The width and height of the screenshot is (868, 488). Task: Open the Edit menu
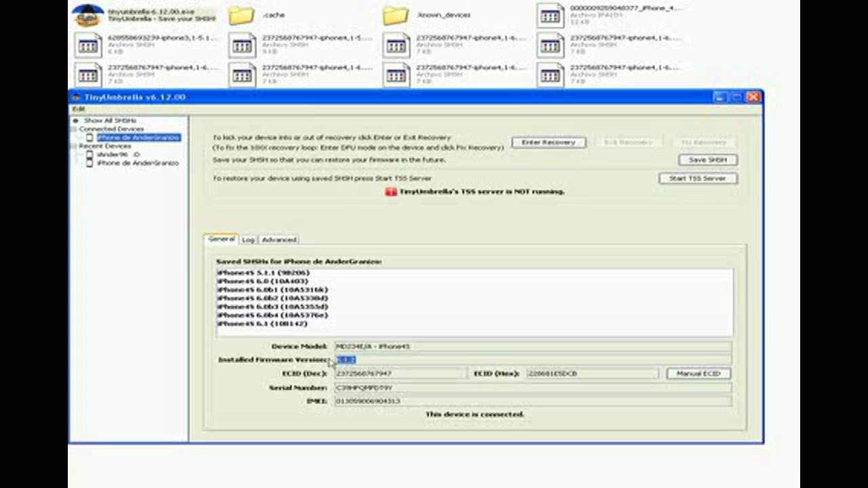(x=79, y=108)
